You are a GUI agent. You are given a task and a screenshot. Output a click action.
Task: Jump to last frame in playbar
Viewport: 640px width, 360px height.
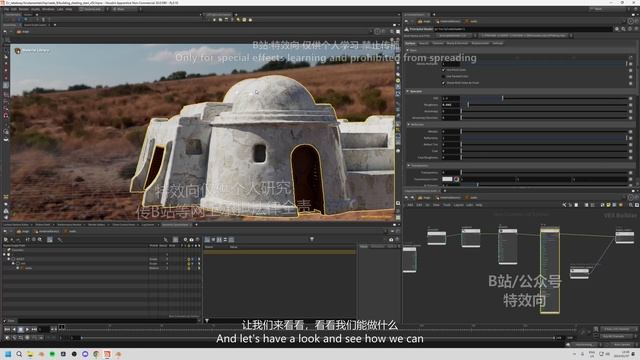click(34, 329)
